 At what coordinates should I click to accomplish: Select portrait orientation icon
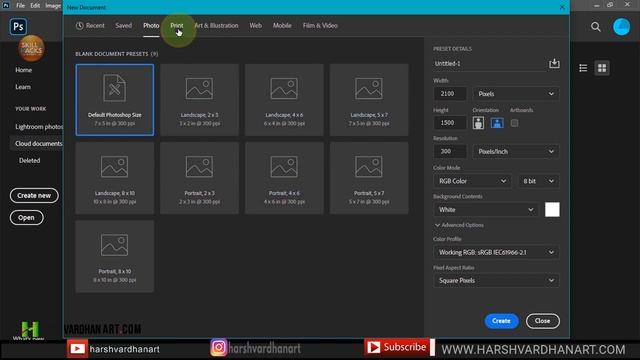click(478, 123)
